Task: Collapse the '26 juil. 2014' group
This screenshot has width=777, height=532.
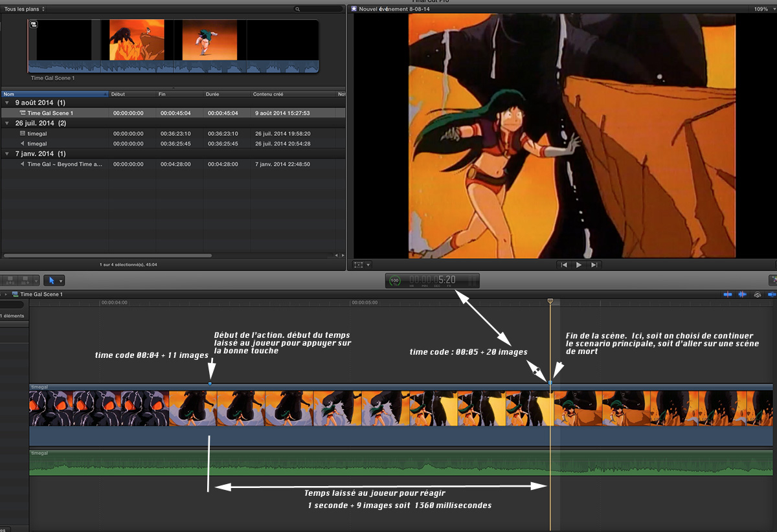Action: click(x=6, y=123)
